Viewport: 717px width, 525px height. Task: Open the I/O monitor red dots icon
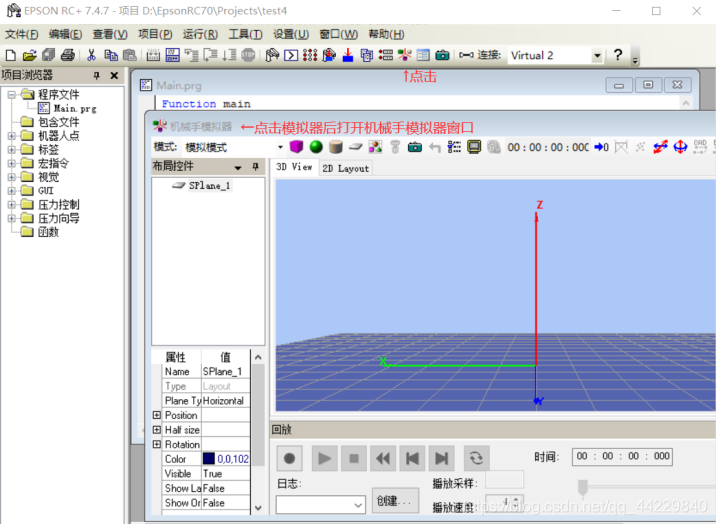pos(310,55)
